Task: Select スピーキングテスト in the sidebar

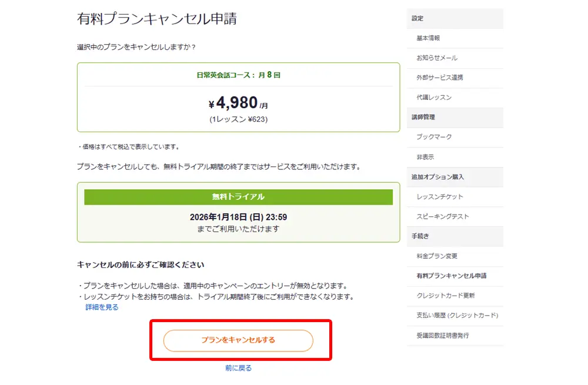Action: 442,217
